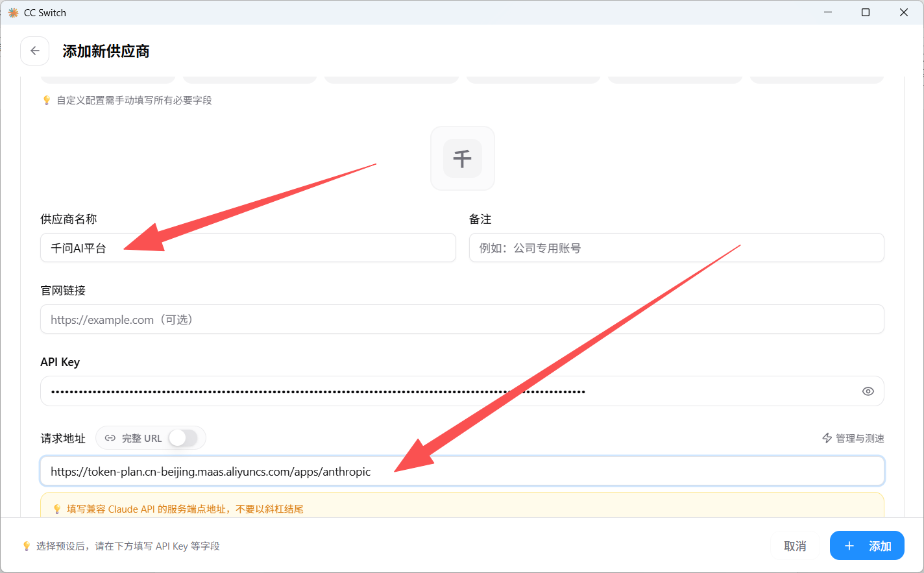Click the 供应商名称 field label
The image size is (924, 573).
pyautogui.click(x=69, y=219)
